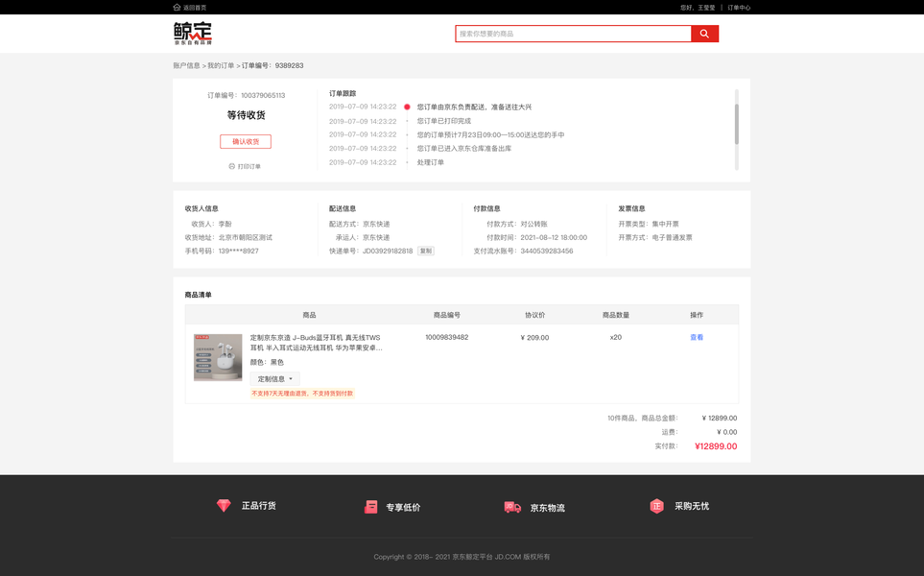Go to 订单中心 in top bar
924x576 pixels.
coord(739,8)
